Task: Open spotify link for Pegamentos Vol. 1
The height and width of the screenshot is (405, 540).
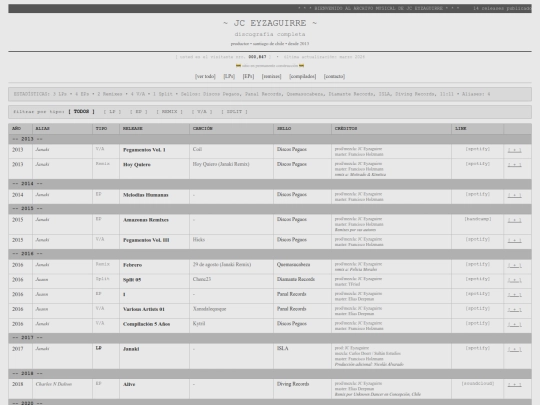Action: tap(478, 149)
